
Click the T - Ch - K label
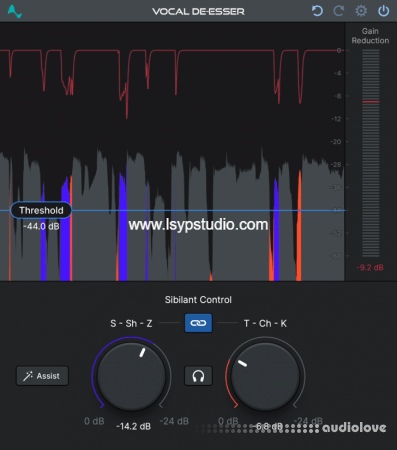pos(265,323)
